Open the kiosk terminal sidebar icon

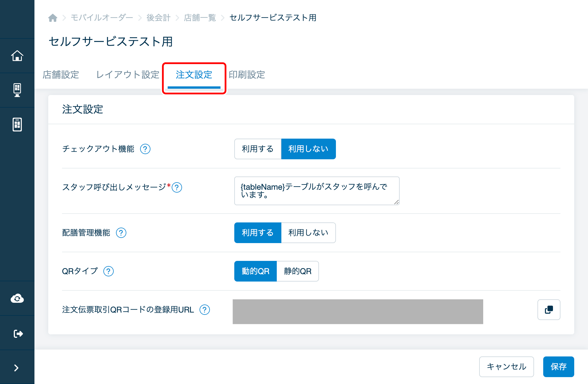pos(17,90)
